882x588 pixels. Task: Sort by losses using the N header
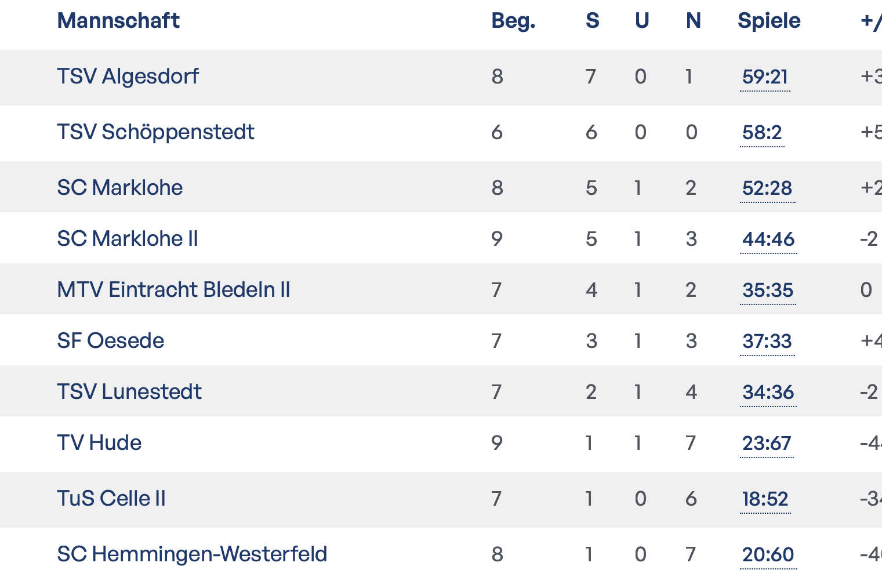click(x=692, y=20)
